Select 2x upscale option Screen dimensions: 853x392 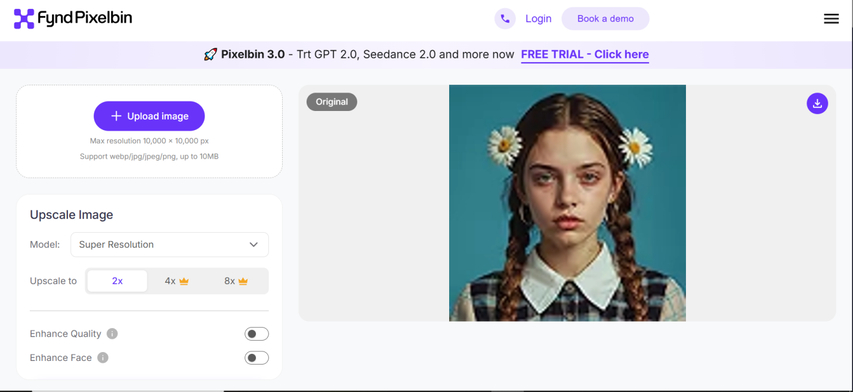click(x=118, y=281)
